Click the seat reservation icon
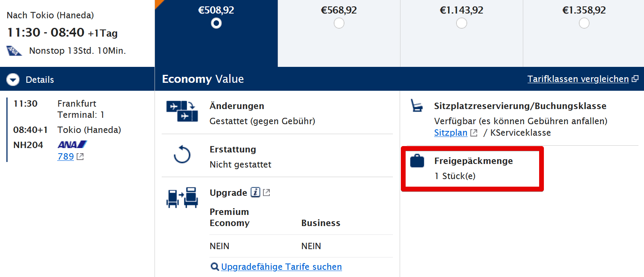 416,105
